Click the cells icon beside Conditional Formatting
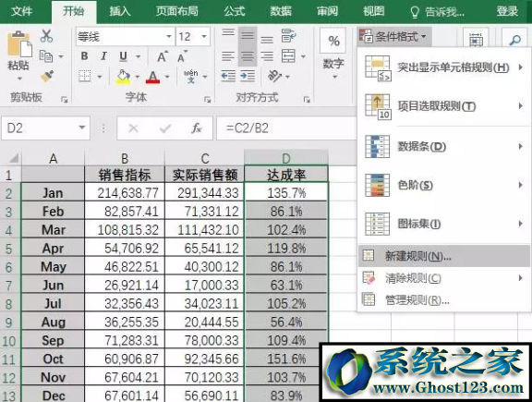This screenshot has height=402, width=532. 476,40
